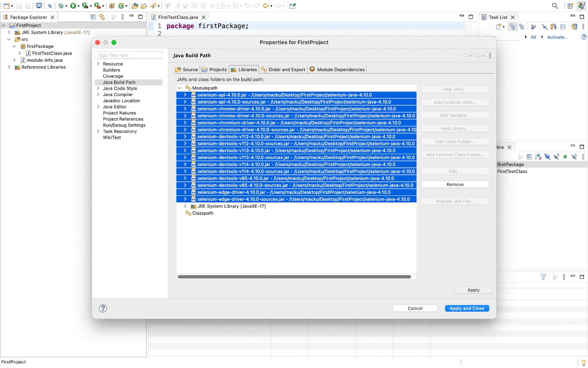Open the toolbar search magnifier
This screenshot has height=368, width=588.
pyautogui.click(x=555, y=6)
